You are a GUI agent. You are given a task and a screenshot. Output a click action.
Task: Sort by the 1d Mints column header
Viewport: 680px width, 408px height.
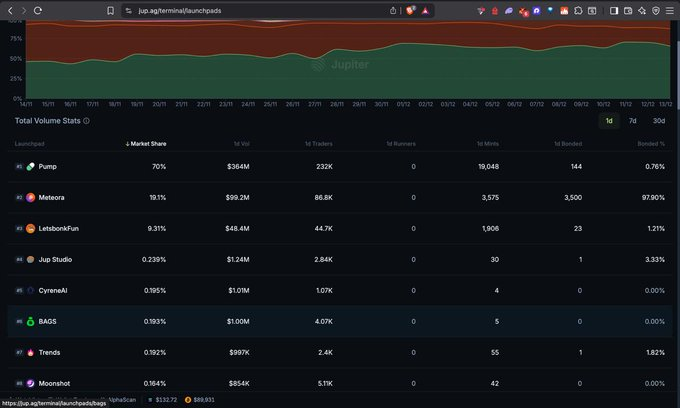coord(488,144)
